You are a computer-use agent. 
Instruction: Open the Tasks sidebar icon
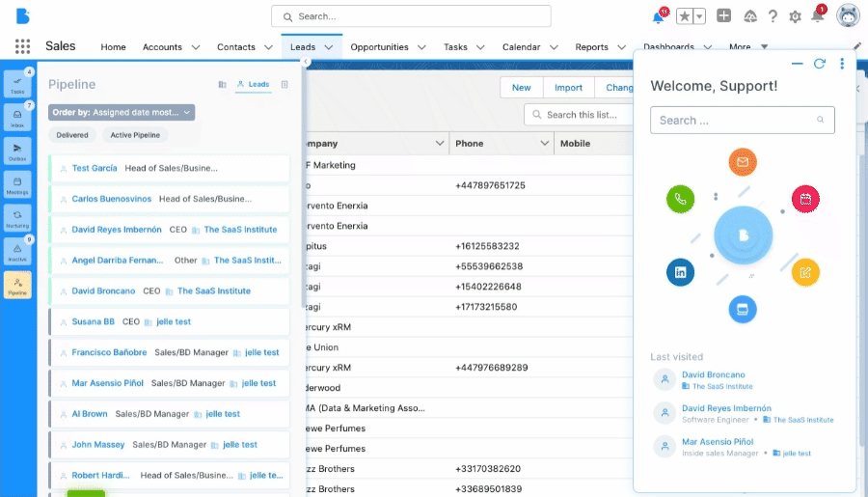17,84
